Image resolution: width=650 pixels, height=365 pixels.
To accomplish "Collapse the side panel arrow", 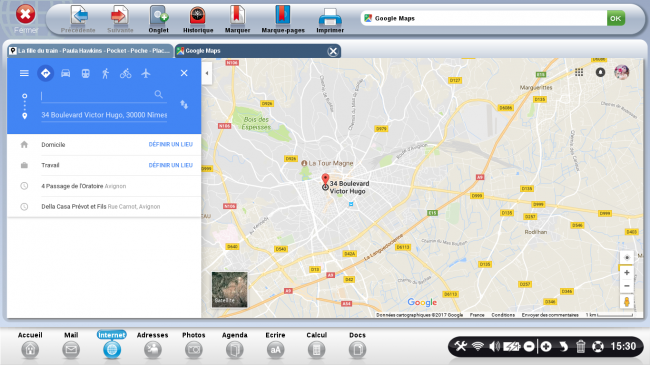I will [207, 73].
